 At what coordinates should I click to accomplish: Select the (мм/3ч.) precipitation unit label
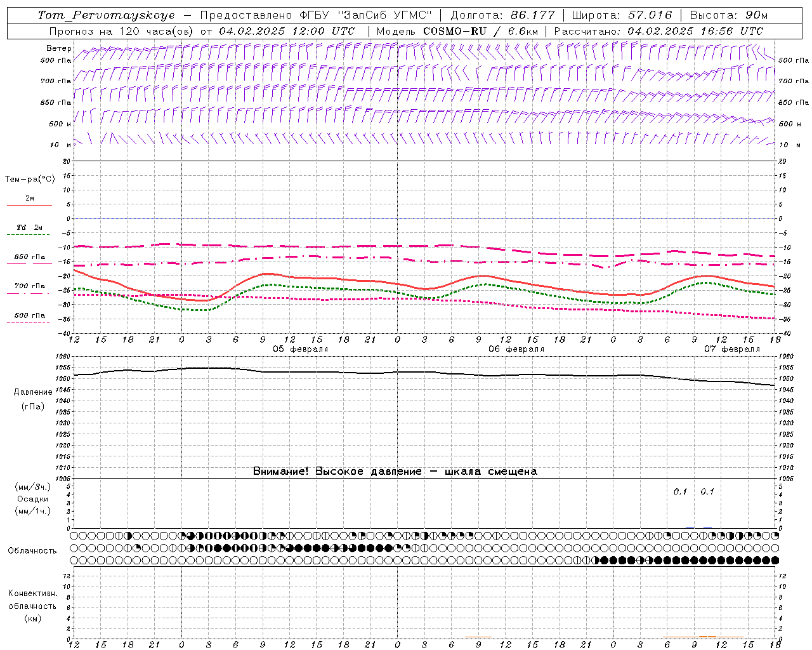pyautogui.click(x=33, y=487)
